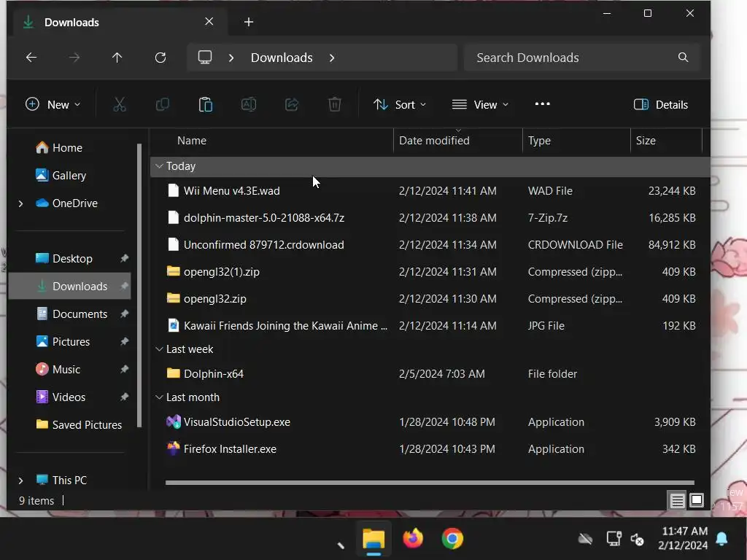Select the Wii Menu v4.3E.wad file
This screenshot has height=560, width=747.
tap(429, 190)
